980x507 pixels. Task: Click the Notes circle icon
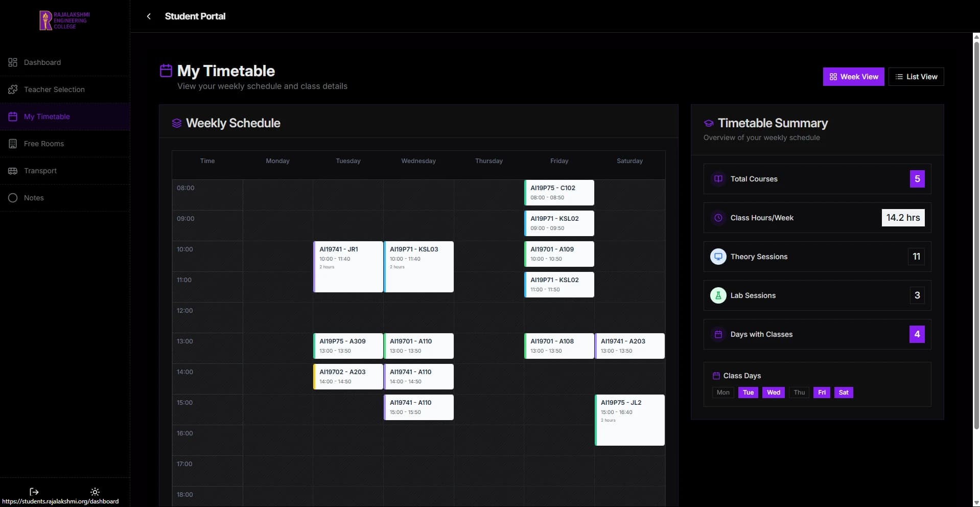click(13, 197)
